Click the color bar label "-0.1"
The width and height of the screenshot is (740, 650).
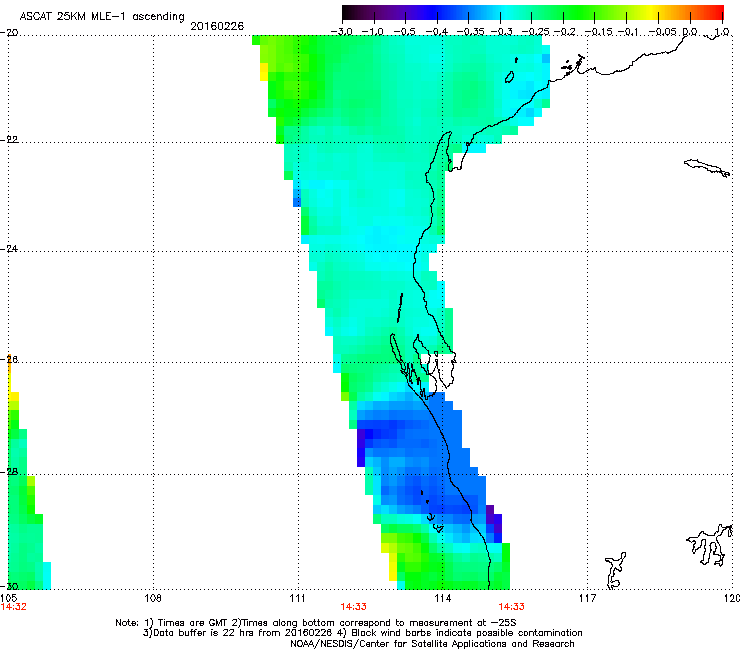[628, 32]
